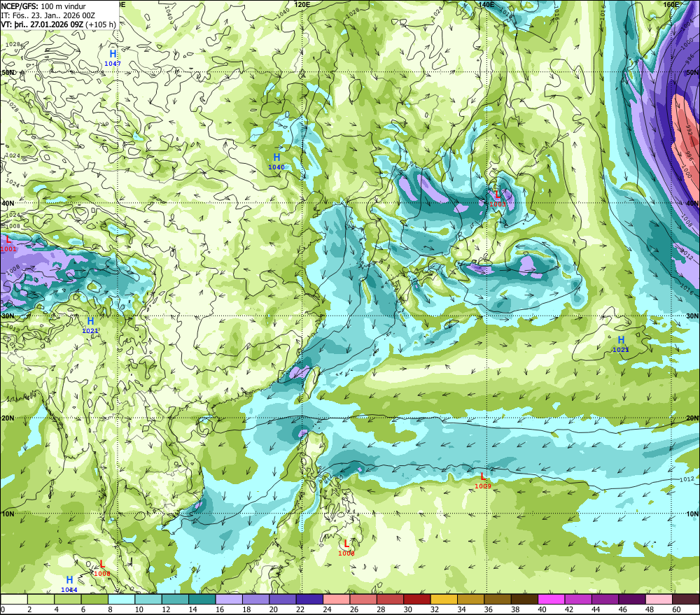The height and width of the screenshot is (615, 700).
Task: Pick the golden yellow 32–34 legend swatch
Action: [x=444, y=599]
